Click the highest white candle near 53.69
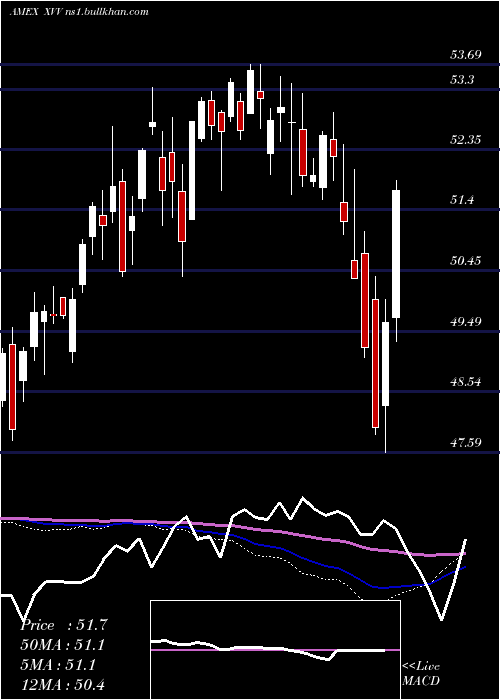 250,92
